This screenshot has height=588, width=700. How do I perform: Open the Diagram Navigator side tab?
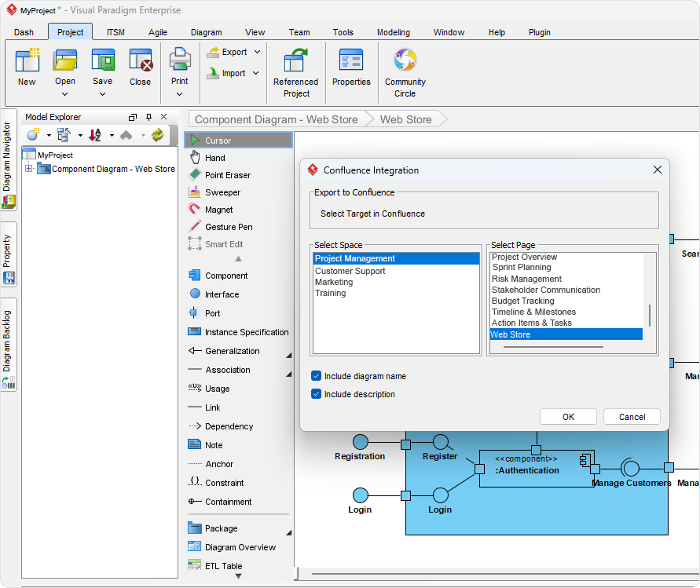[9, 159]
